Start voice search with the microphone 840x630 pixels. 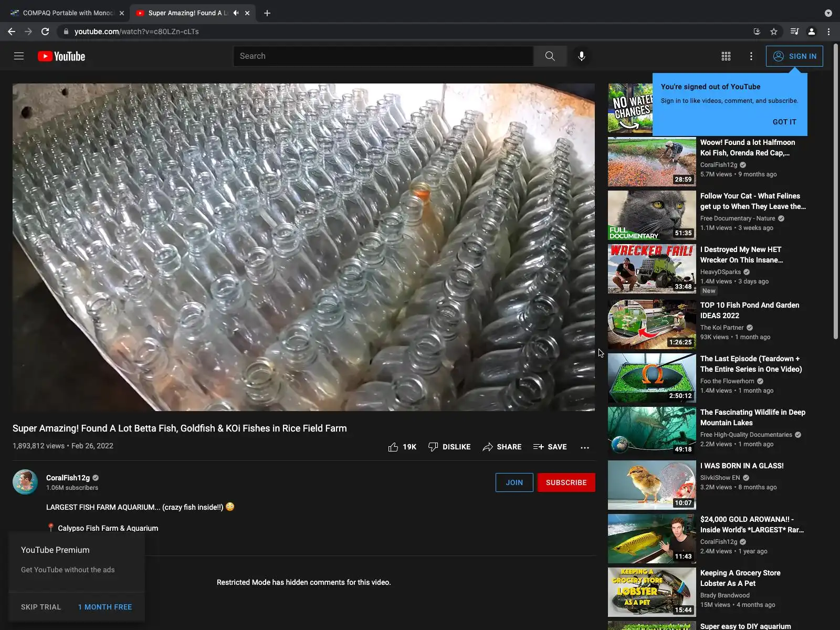582,56
